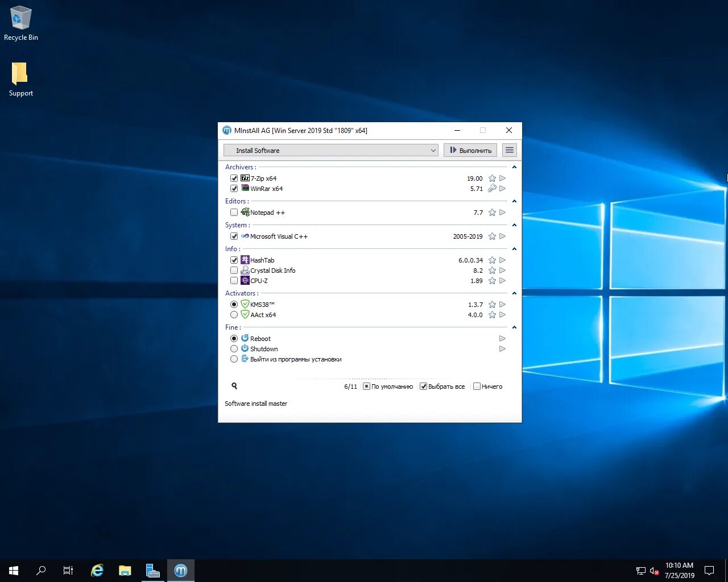Click the run arrow for Reboot
Image resolution: width=728 pixels, height=582 pixels.
click(x=502, y=339)
